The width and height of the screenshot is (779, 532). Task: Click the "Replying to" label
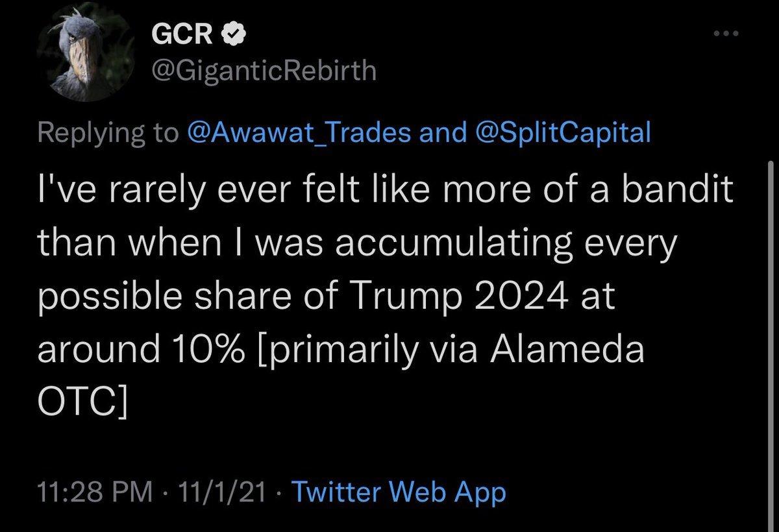tap(106, 132)
